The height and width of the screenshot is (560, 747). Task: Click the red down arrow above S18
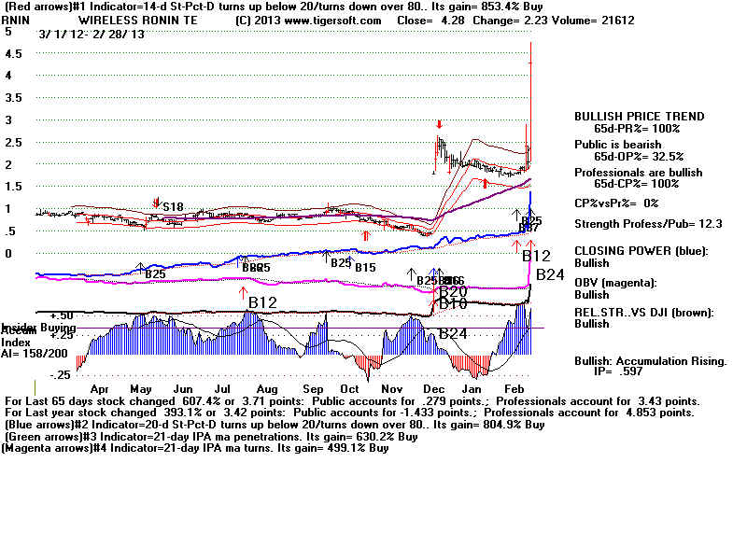coord(157,202)
